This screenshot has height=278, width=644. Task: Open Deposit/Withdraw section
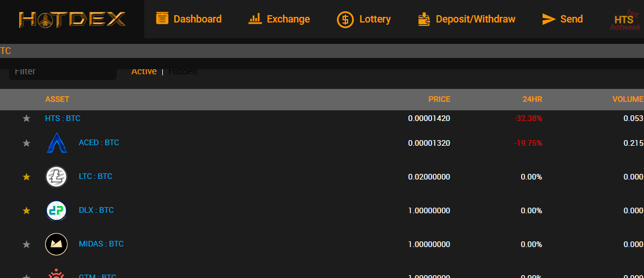point(467,19)
